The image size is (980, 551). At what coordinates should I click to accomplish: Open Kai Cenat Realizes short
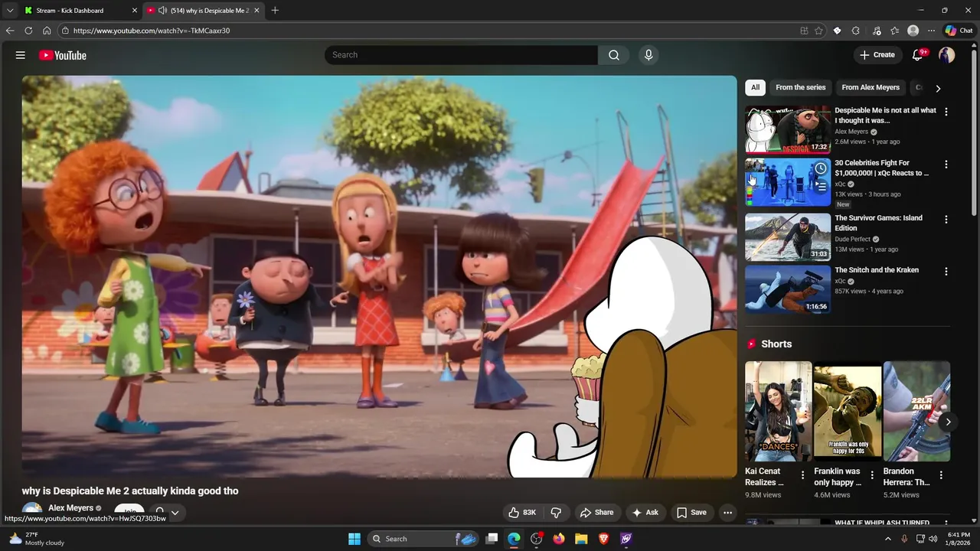(x=778, y=412)
